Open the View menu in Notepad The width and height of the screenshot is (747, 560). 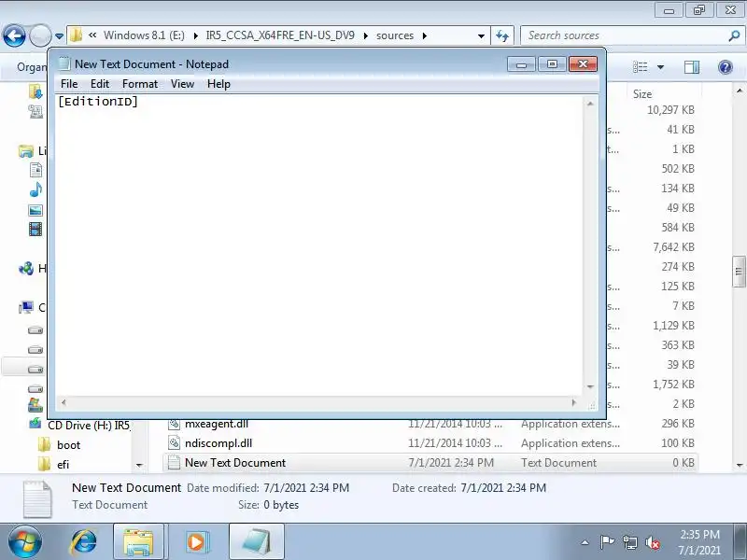[x=182, y=84]
